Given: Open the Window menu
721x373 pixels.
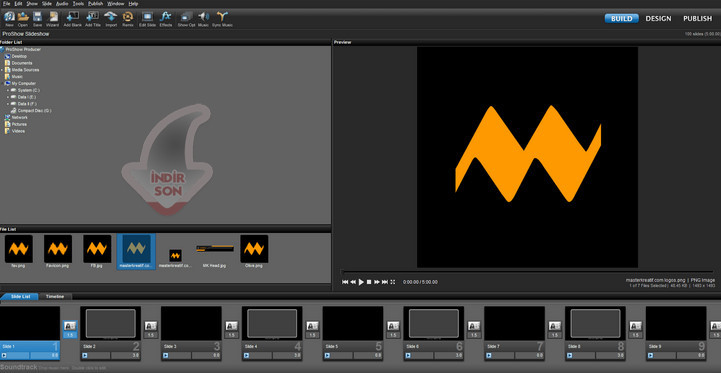Looking at the screenshot, I should (x=116, y=3).
